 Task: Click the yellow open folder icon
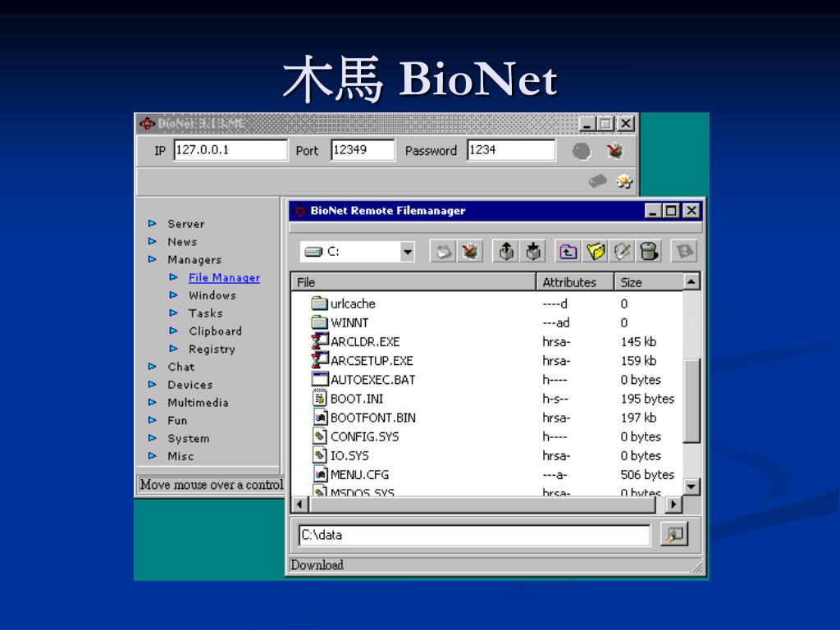pos(596,251)
